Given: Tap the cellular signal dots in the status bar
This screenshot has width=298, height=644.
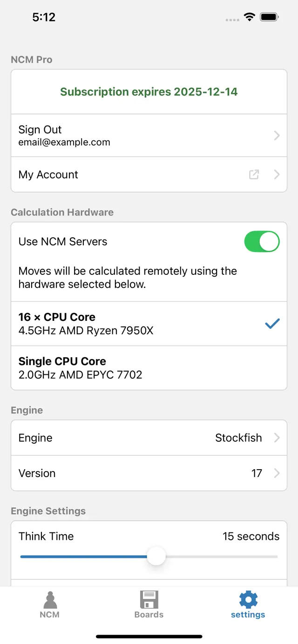Looking at the screenshot, I should click(x=231, y=18).
